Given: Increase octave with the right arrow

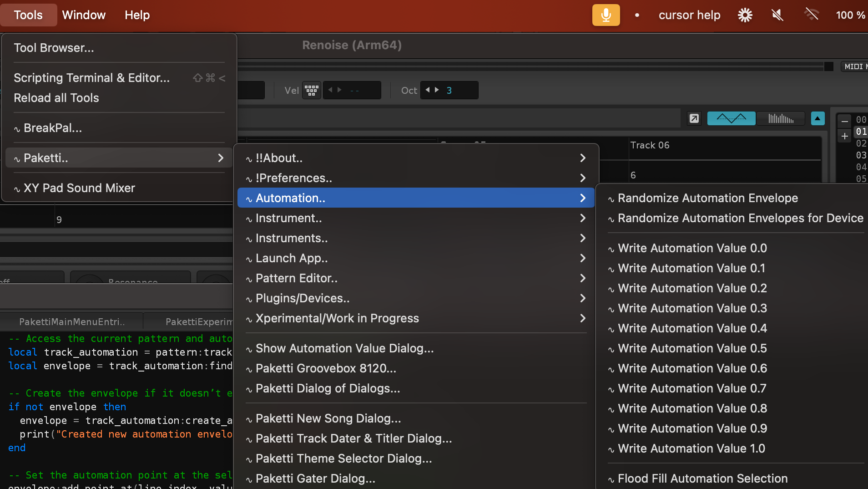Looking at the screenshot, I should pos(437,90).
